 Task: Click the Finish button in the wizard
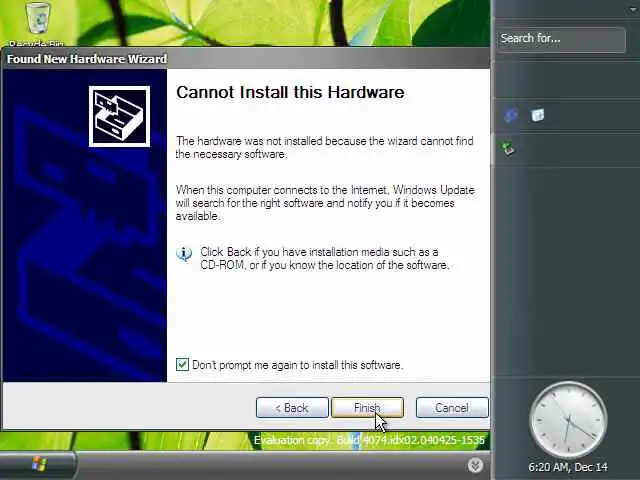pos(368,407)
